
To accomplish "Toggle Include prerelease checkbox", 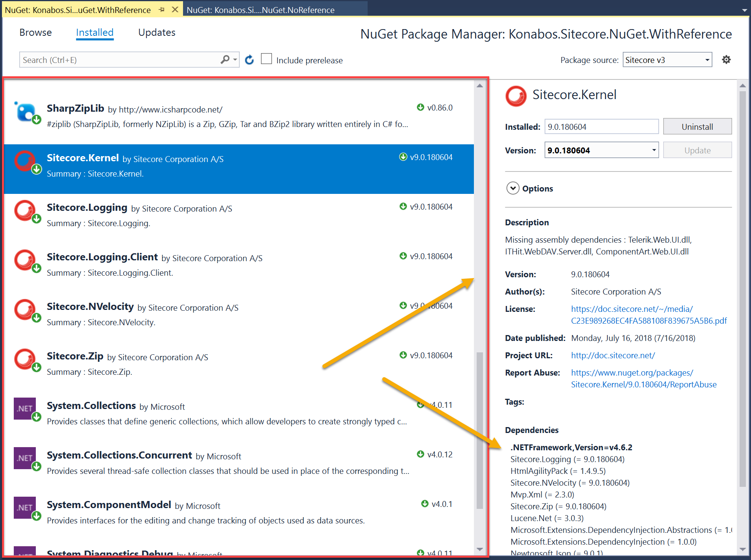I will [x=266, y=59].
